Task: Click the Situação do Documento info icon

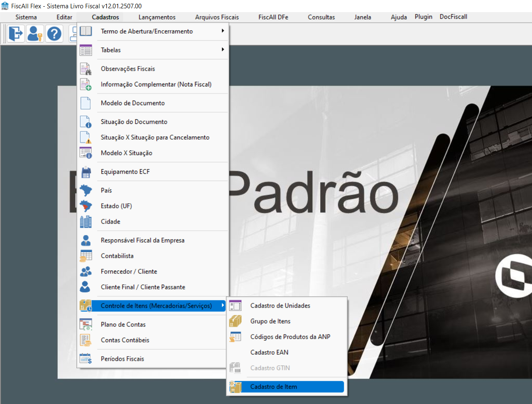Action: [86, 122]
